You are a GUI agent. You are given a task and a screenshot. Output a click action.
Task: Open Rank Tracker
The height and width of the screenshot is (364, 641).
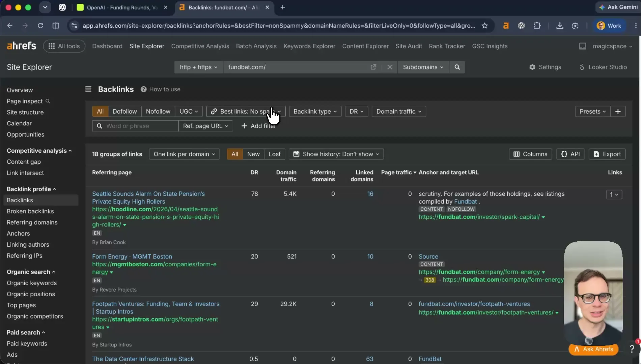pos(447,46)
